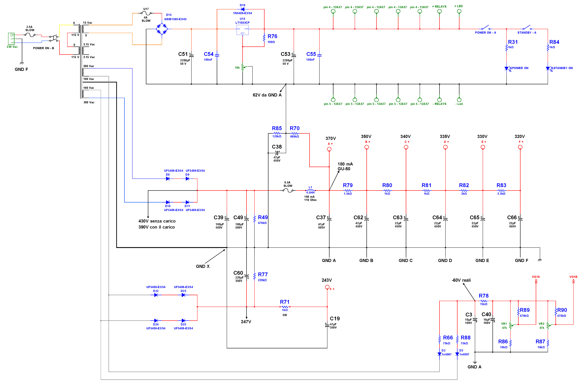Click the C51 capacitor label
The height and width of the screenshot is (388, 588).
pos(183,54)
